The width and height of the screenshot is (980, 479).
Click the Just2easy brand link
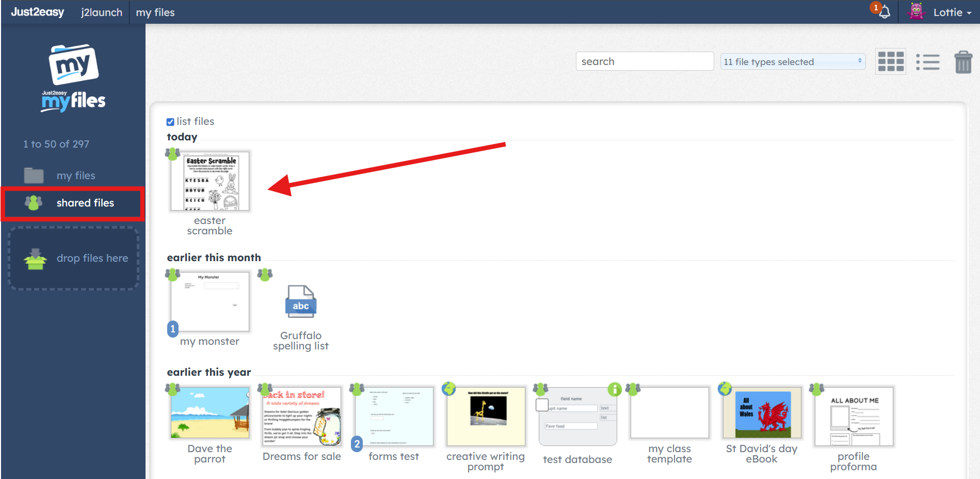[x=38, y=12]
